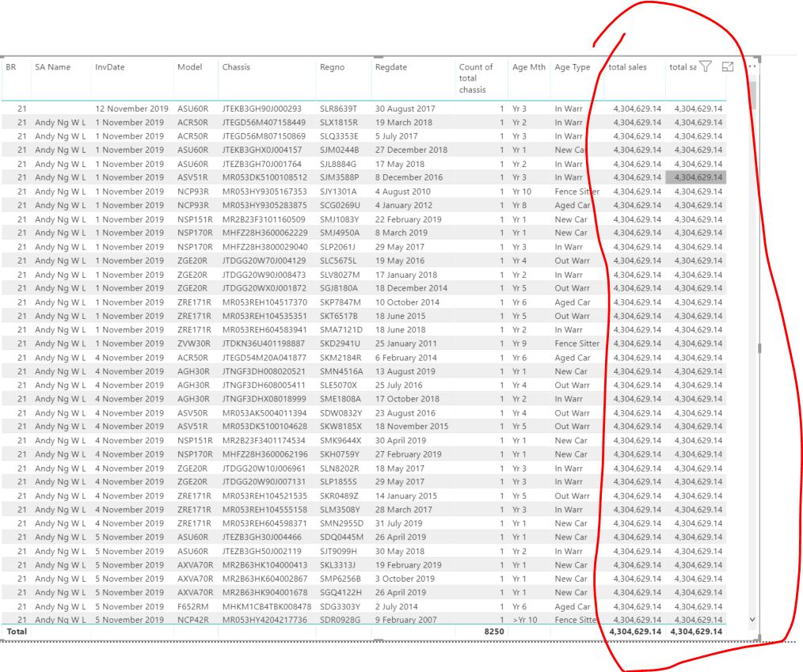Select the Yr 9 age cell
803x672 pixels.
pyautogui.click(x=519, y=344)
